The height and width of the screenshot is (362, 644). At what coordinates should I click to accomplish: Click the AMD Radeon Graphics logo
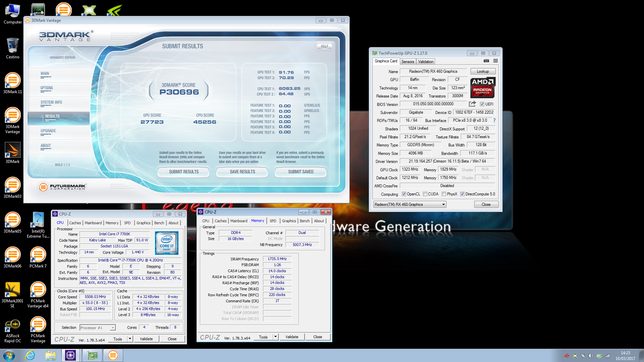click(483, 87)
